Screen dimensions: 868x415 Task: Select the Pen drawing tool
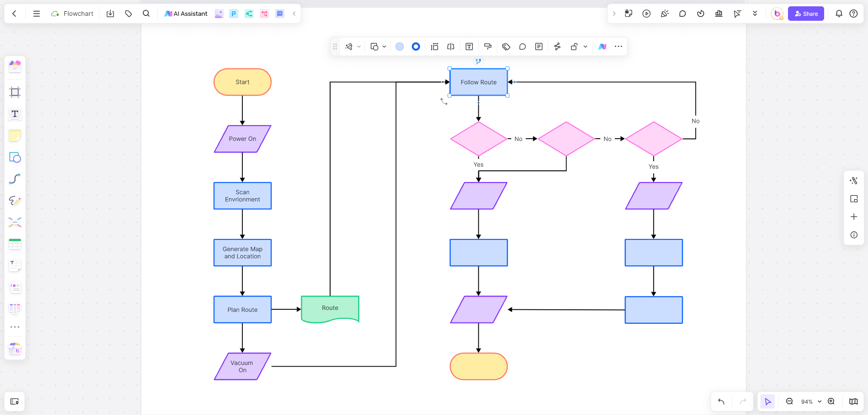click(15, 201)
